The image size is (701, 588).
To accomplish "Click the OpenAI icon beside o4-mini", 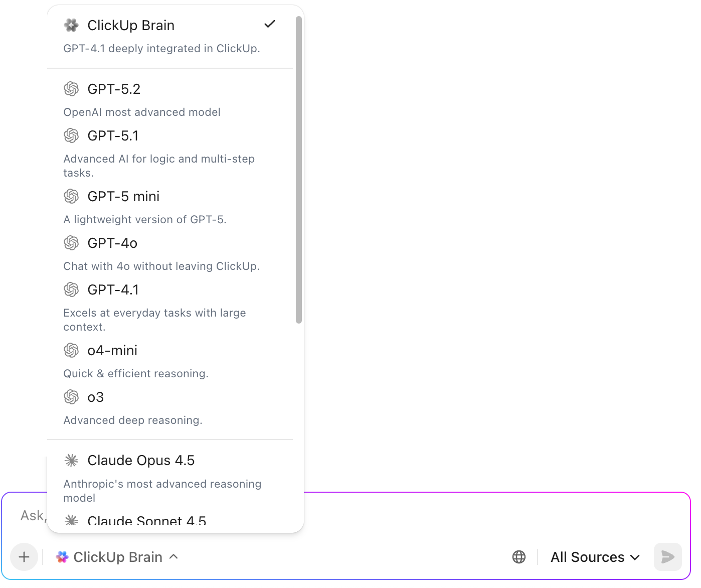I will point(72,350).
